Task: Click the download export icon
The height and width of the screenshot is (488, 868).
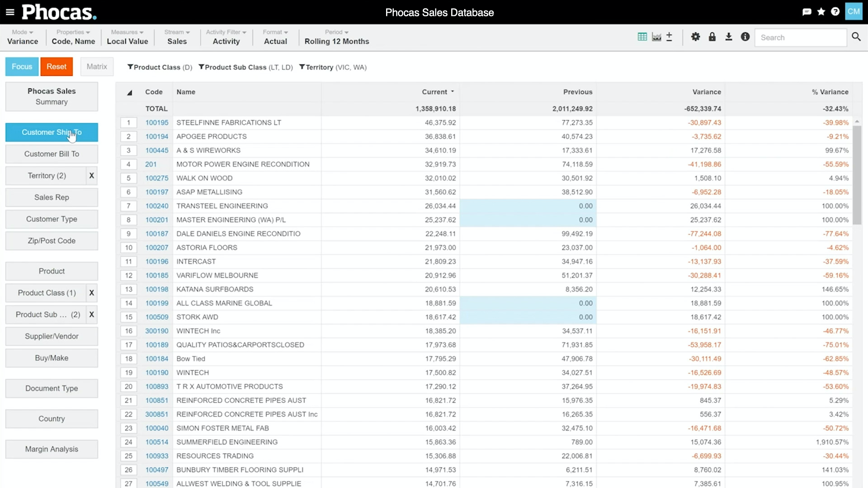Action: pos(729,37)
